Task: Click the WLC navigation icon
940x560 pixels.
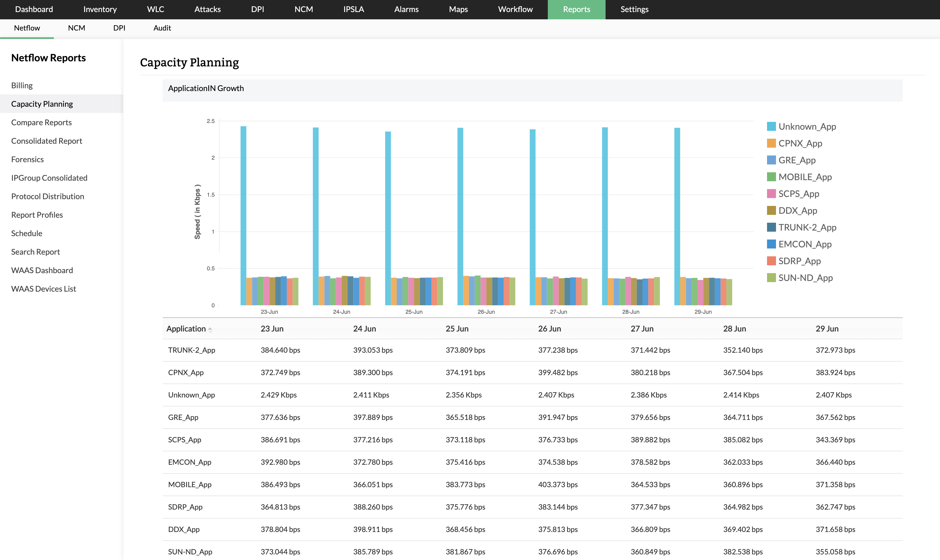Action: tap(155, 9)
